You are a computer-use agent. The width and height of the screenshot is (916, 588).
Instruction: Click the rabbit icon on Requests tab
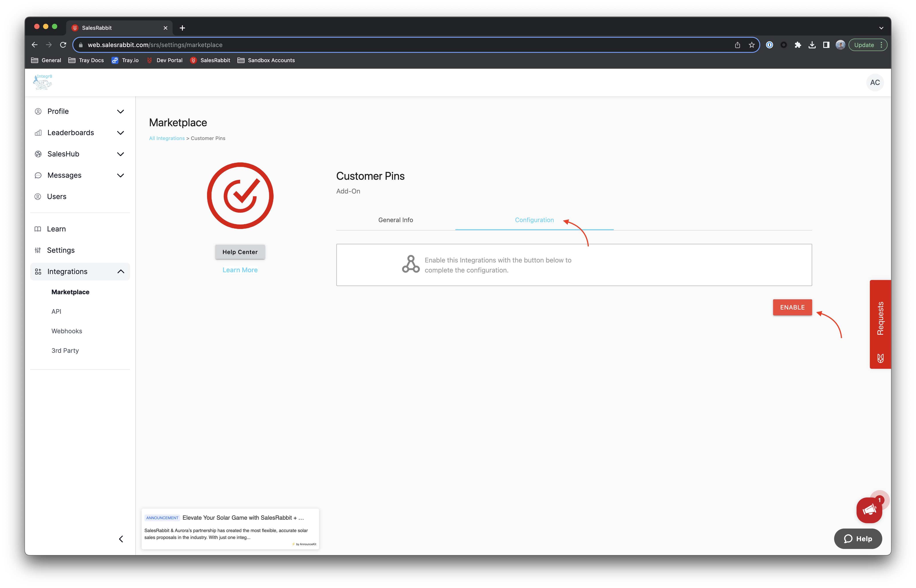(x=880, y=358)
